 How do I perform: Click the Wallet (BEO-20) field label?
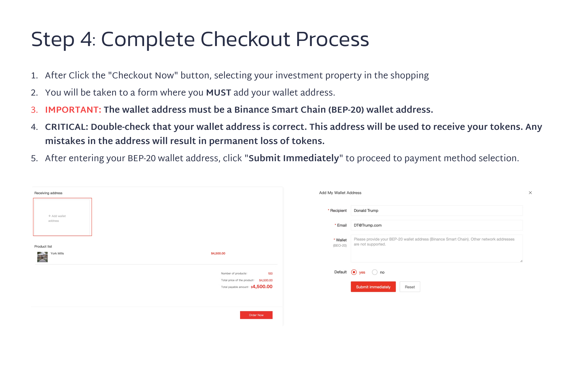click(340, 242)
